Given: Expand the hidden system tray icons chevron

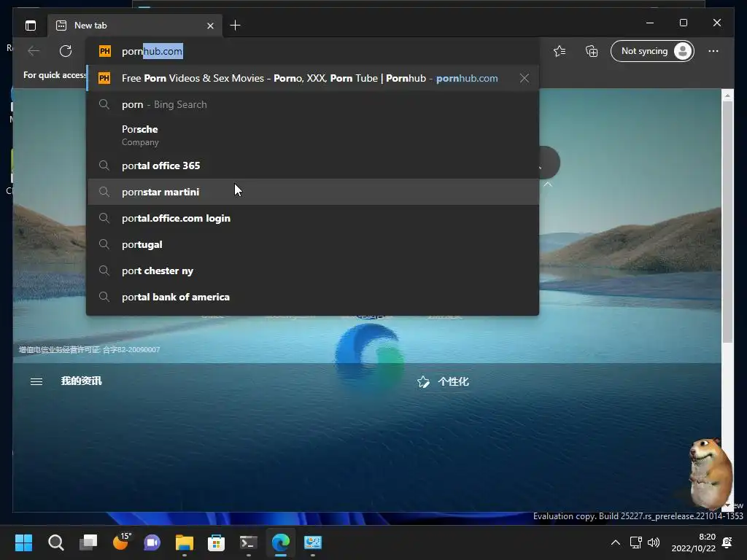Looking at the screenshot, I should click(x=616, y=542).
